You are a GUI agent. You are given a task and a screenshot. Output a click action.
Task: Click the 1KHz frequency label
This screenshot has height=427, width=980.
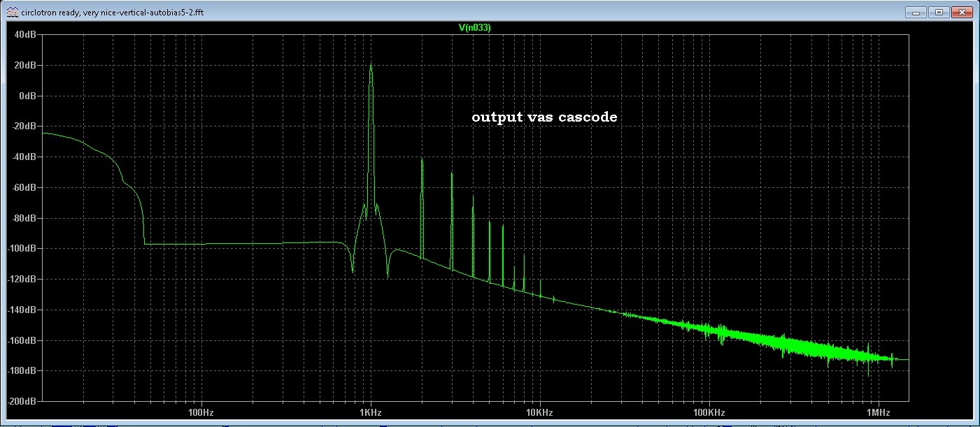pos(371,411)
